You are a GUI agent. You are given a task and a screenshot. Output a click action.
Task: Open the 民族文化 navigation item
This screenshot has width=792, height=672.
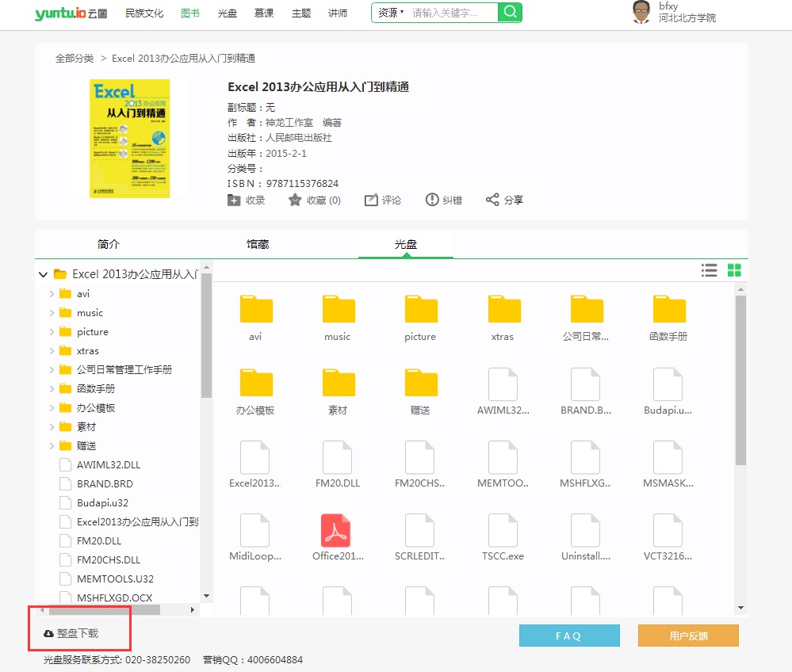point(144,13)
